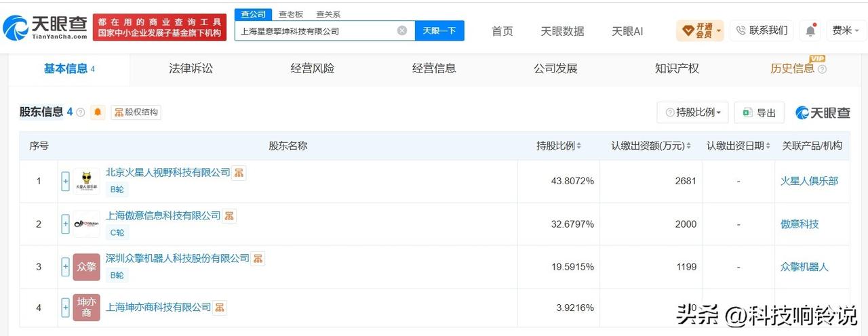Click the C轮 tag under 上海傲意信息
Viewport: 868px width, 336px height.
point(117,232)
